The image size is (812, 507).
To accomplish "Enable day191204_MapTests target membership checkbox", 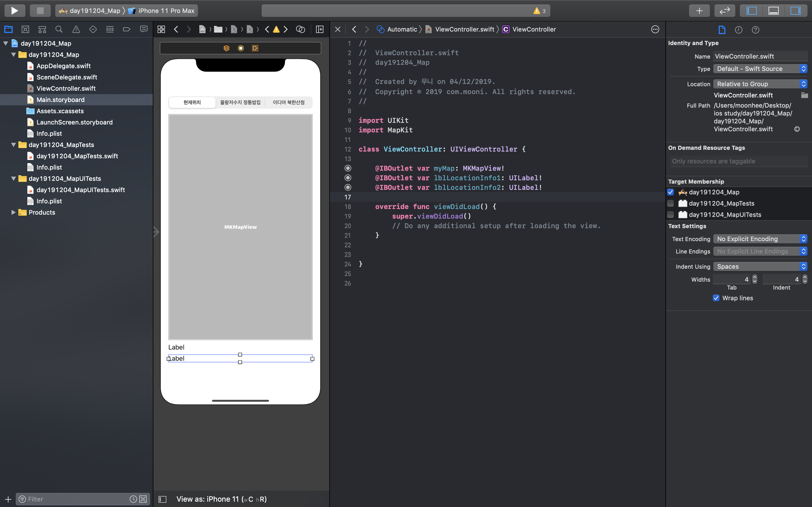I will point(671,204).
